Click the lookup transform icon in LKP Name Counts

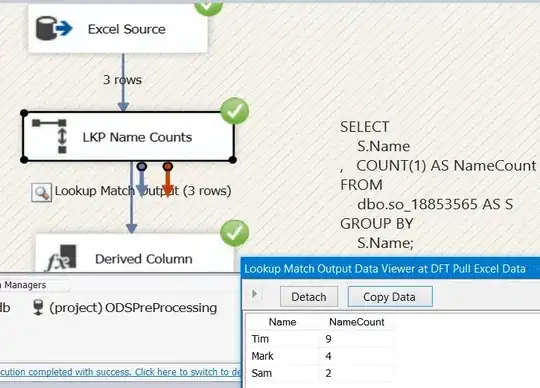pyautogui.click(x=50, y=136)
